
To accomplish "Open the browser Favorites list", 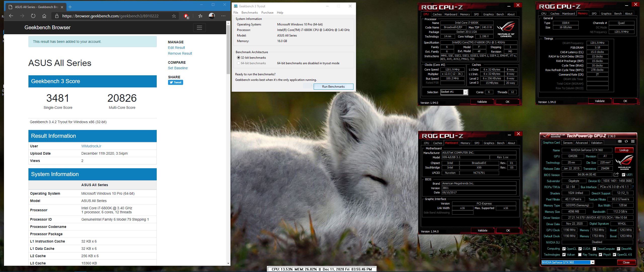I will point(200,16).
